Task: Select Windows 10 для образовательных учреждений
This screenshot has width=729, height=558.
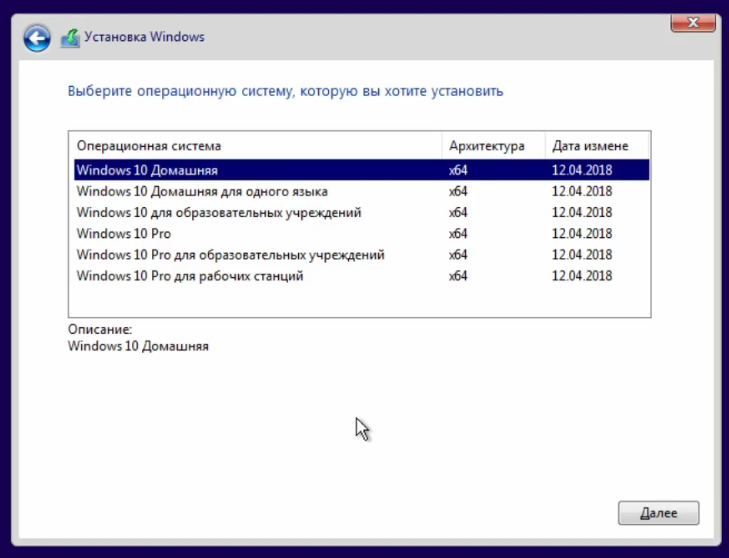Action: click(x=362, y=213)
